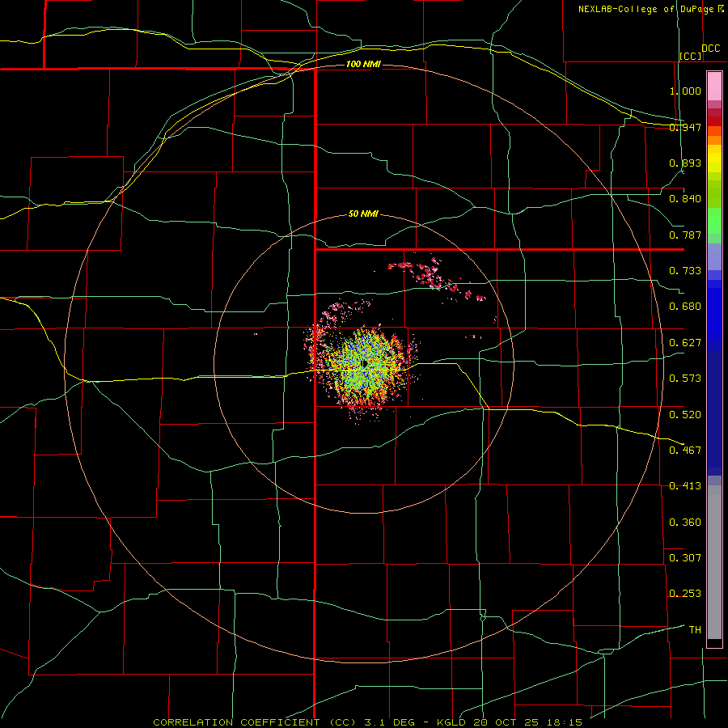
Task: Click the 0.840 scale value
Action: pos(685,199)
